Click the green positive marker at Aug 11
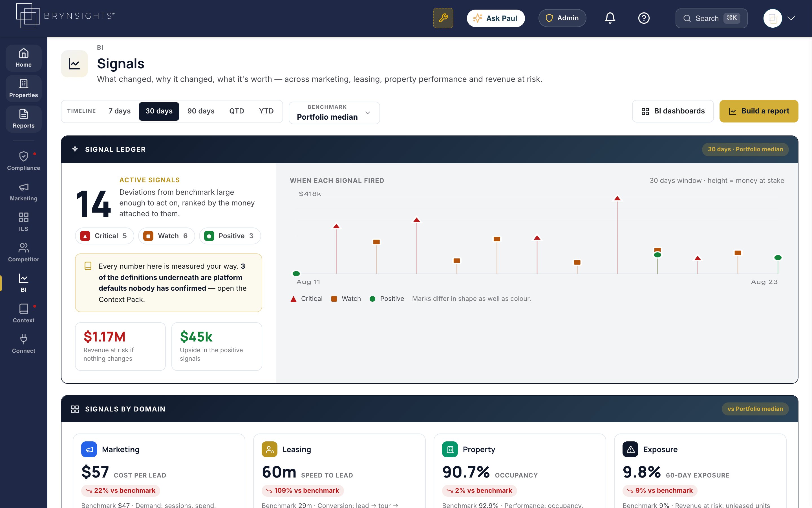 [x=296, y=273]
